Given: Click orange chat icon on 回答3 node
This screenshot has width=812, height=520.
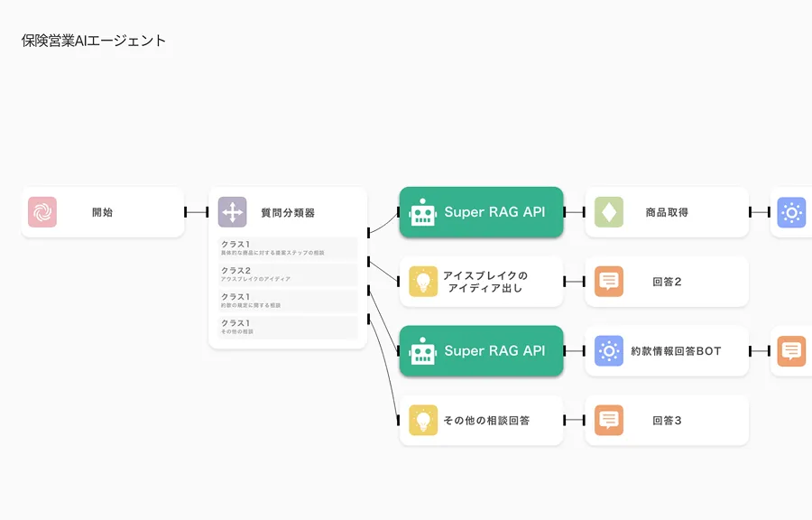Looking at the screenshot, I should (609, 420).
